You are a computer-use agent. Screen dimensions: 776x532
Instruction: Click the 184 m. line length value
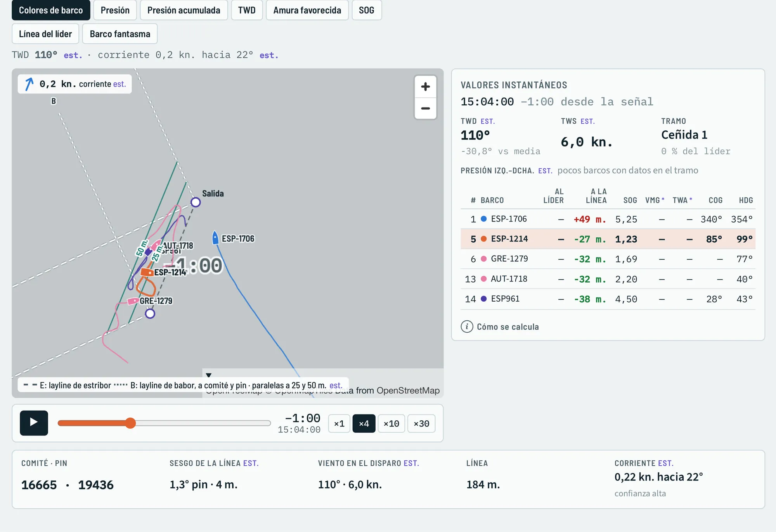pos(483,485)
